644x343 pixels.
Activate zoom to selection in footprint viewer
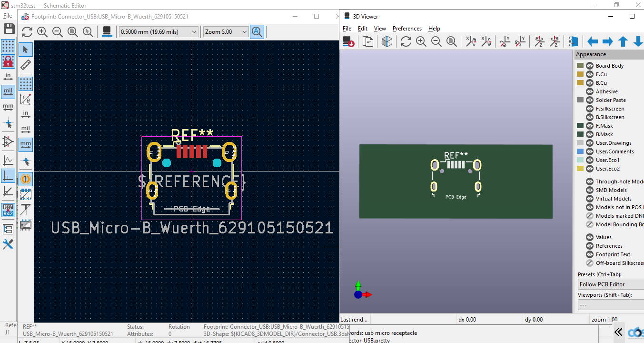(x=88, y=32)
